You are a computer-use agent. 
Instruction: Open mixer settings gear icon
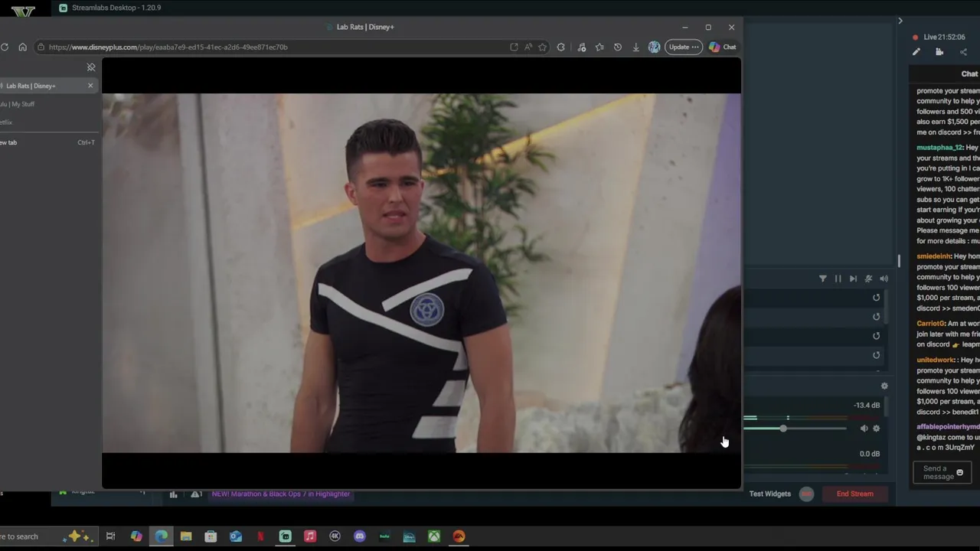tap(884, 386)
